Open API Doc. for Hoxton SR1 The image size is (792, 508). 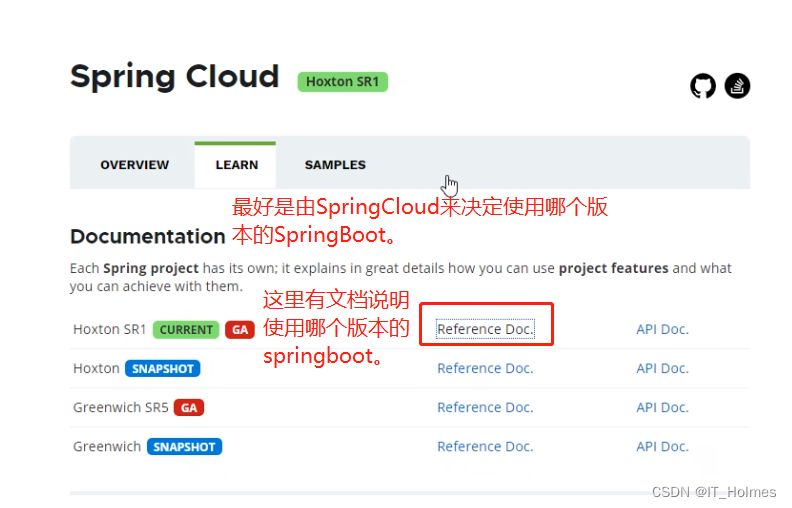pyautogui.click(x=662, y=329)
